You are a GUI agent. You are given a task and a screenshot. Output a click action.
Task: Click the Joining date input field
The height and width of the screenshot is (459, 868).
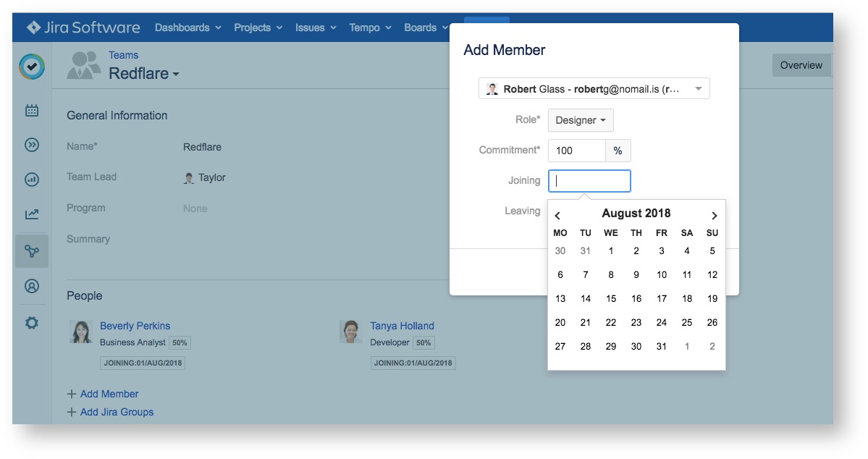point(589,181)
